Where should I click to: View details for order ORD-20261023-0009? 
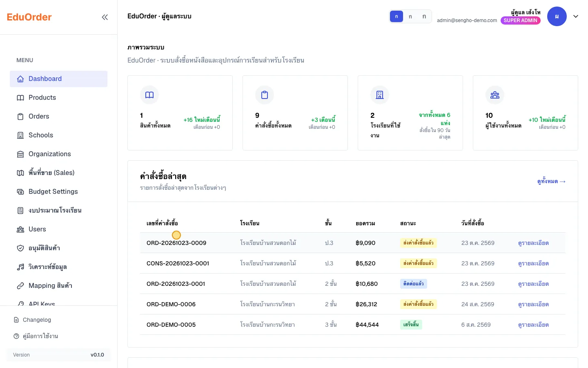point(533,243)
